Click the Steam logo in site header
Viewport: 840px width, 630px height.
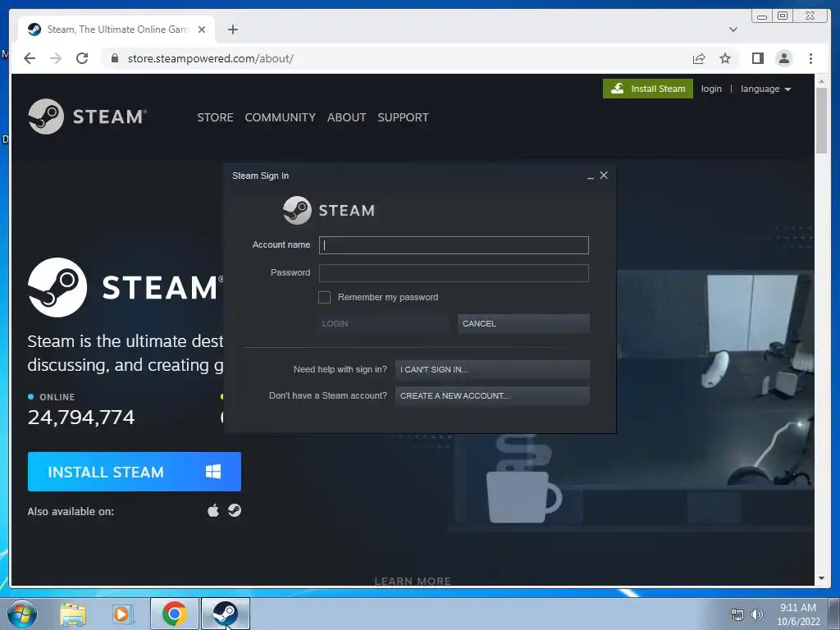click(x=87, y=116)
